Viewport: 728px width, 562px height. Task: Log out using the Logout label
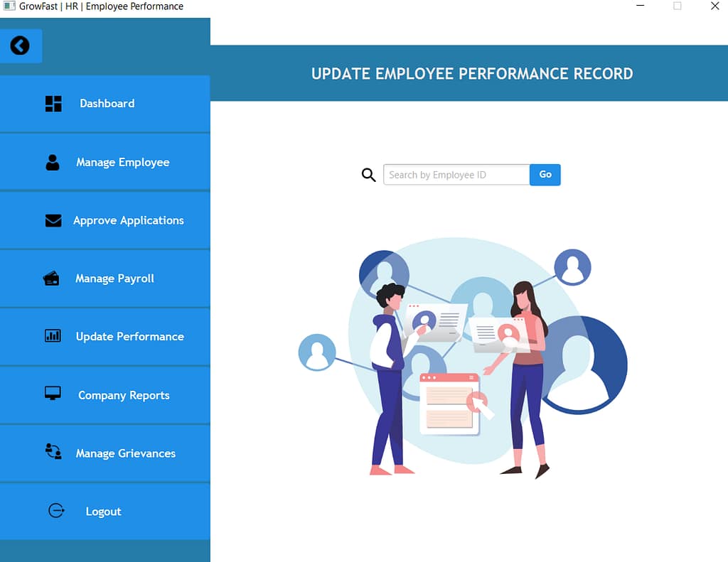(x=103, y=512)
